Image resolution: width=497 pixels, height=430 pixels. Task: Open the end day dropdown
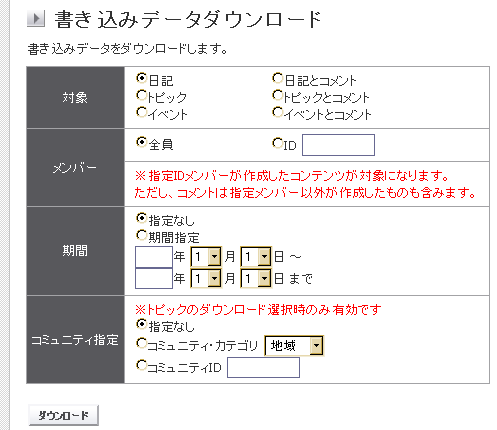tap(256, 278)
